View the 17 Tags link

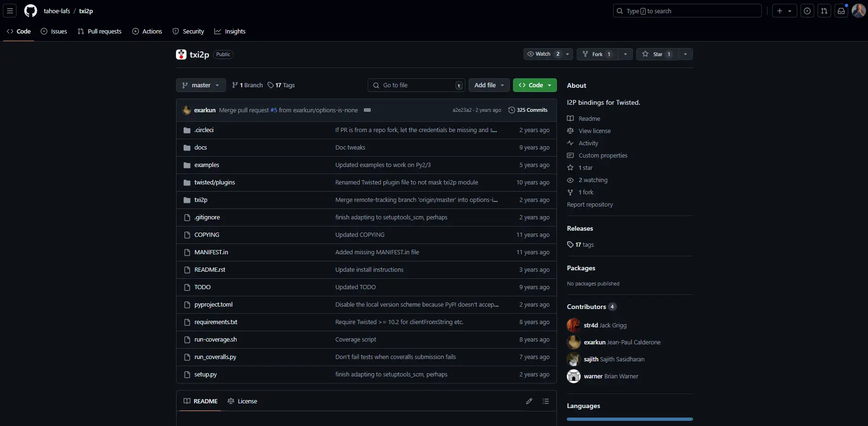click(281, 85)
